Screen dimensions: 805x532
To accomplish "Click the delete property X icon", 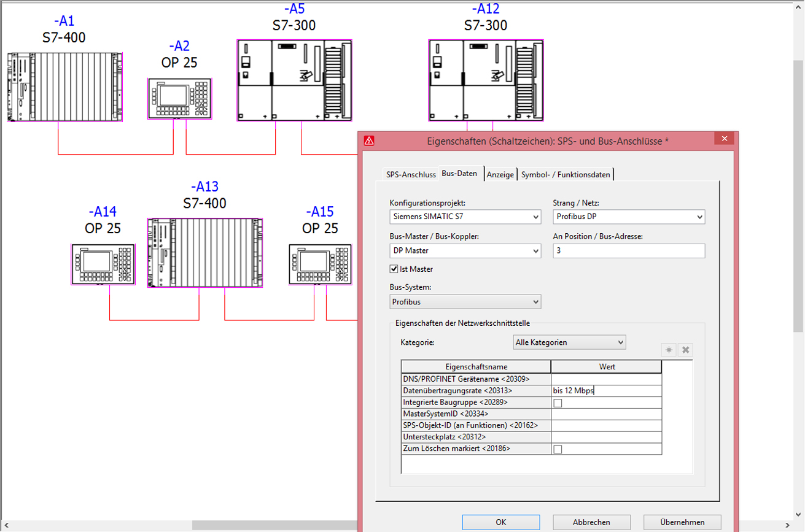I will (x=686, y=350).
